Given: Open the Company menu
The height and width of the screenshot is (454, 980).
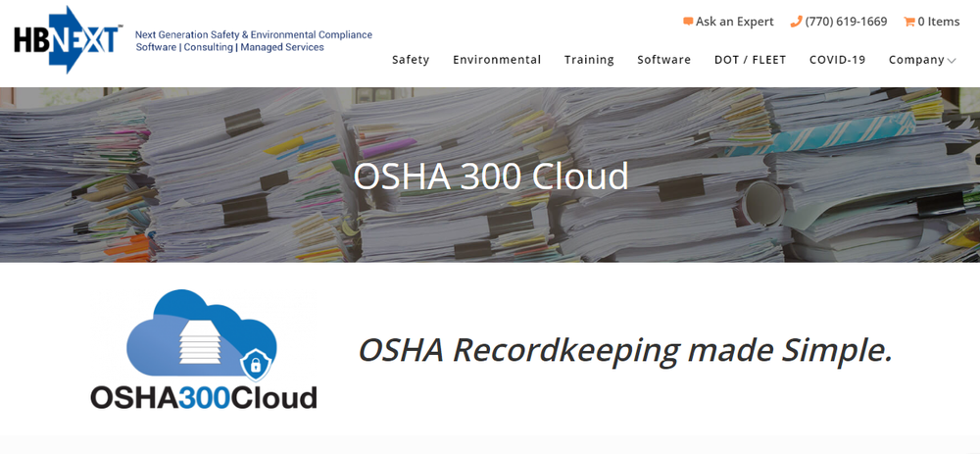Looking at the screenshot, I should pos(916,60).
